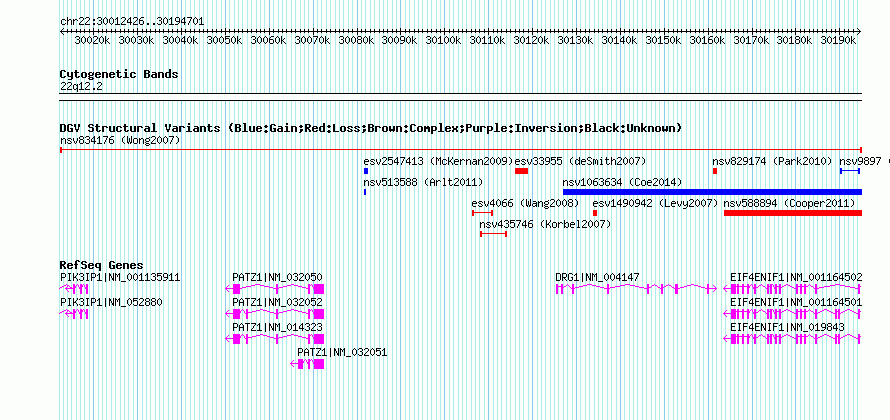Open esv2547413 (McKernan2009) variant label
The image size is (890, 420).
pyautogui.click(x=438, y=161)
